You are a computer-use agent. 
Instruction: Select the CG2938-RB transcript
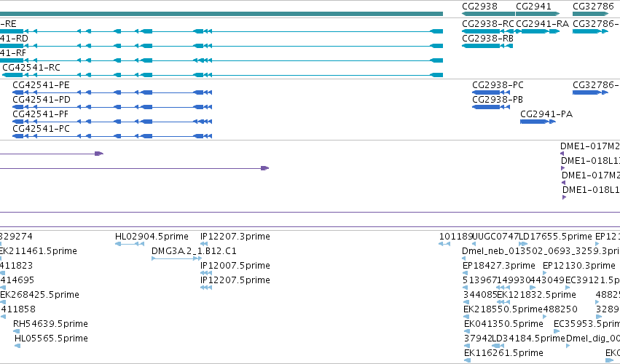[487, 39]
